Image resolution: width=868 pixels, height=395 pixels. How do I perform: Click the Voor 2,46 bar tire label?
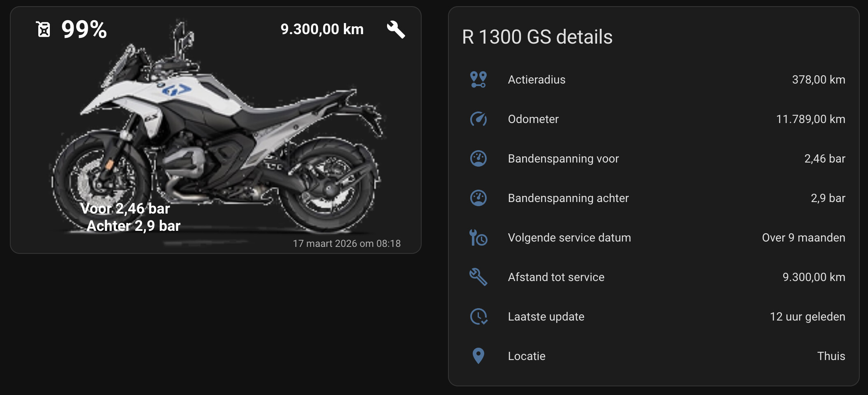click(125, 209)
